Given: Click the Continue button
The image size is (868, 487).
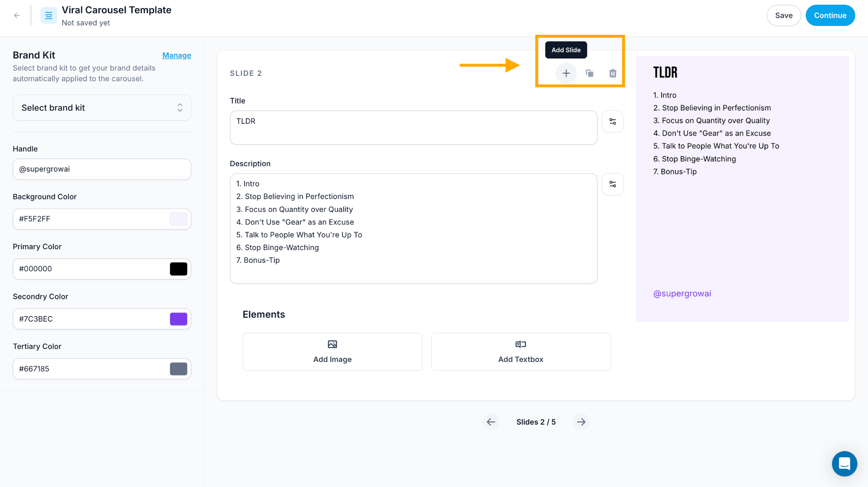Looking at the screenshot, I should pos(830,15).
